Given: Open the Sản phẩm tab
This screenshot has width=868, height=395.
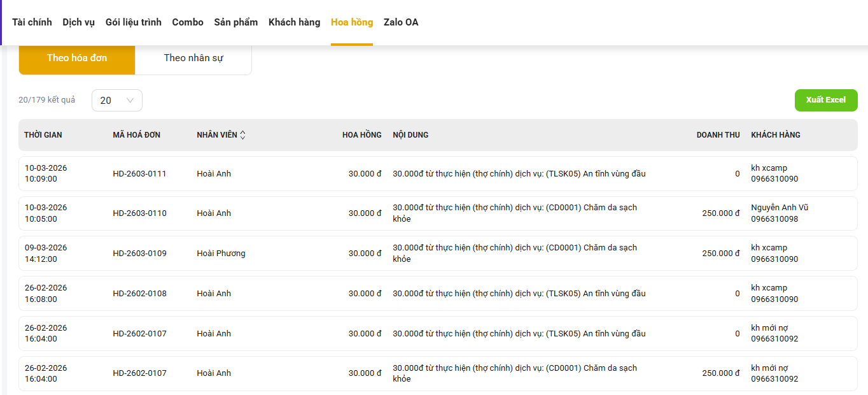Looking at the screenshot, I should pos(236,22).
